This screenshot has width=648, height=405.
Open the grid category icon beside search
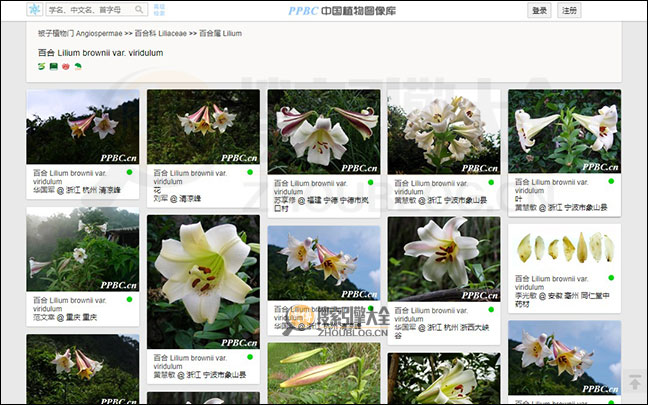160,10
